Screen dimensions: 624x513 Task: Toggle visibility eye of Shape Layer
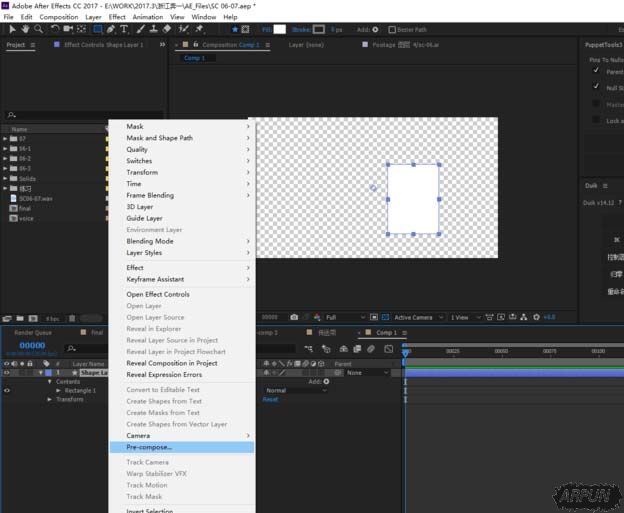pos(6,372)
